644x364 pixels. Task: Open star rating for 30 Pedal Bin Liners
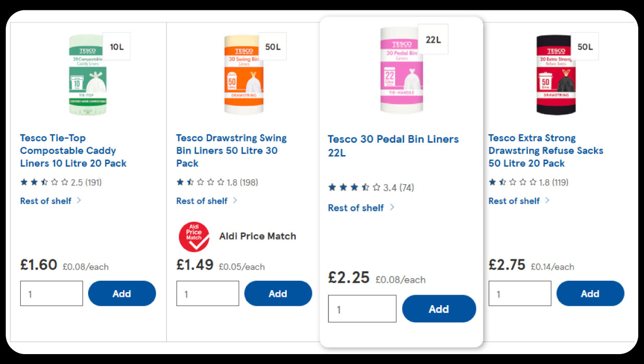pos(371,187)
